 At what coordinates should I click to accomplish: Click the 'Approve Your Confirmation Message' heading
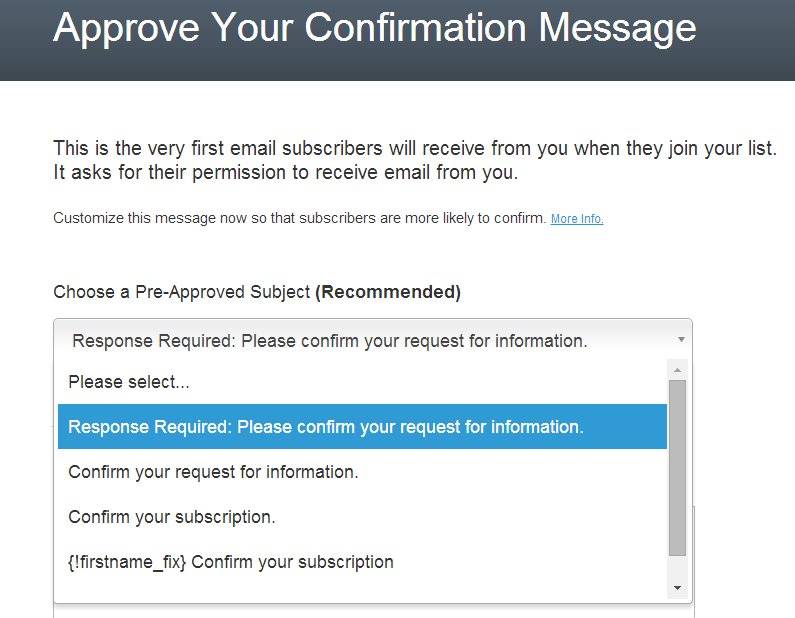[x=374, y=28]
